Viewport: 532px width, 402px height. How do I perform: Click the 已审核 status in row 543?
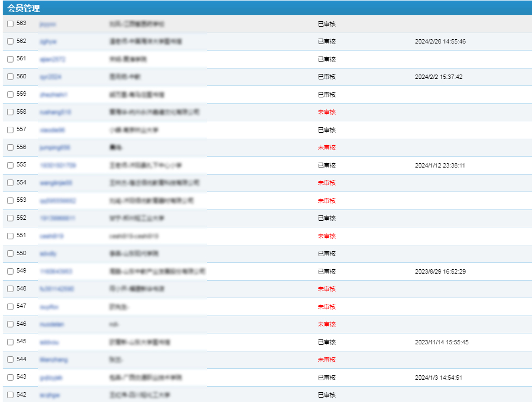coord(327,378)
